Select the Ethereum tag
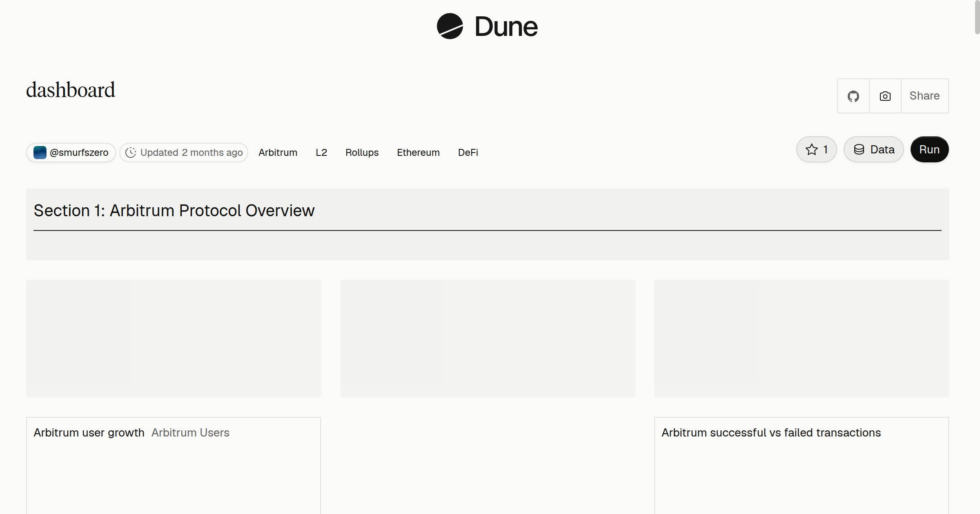 [x=419, y=153]
